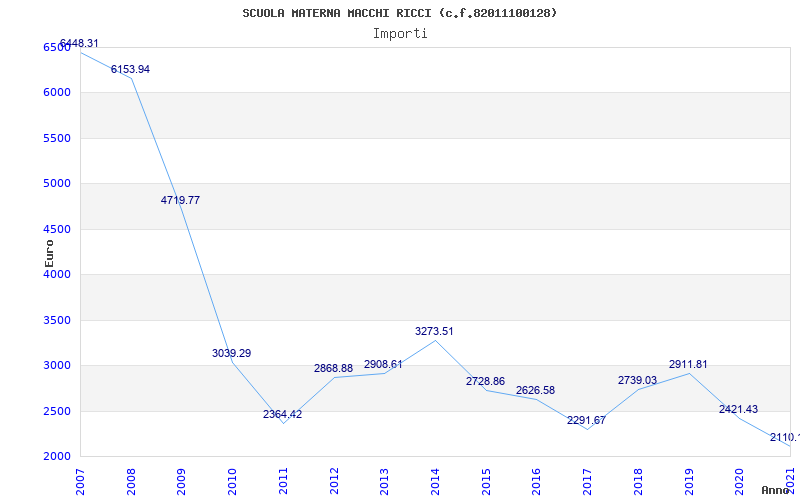Click y-axis tick 4000
This screenshot has height=500, width=800.
(x=57, y=274)
